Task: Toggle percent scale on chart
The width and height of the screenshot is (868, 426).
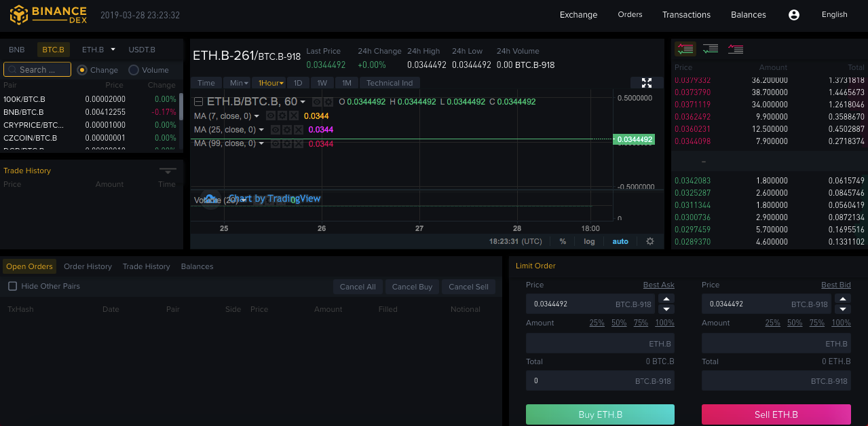Action: point(563,241)
